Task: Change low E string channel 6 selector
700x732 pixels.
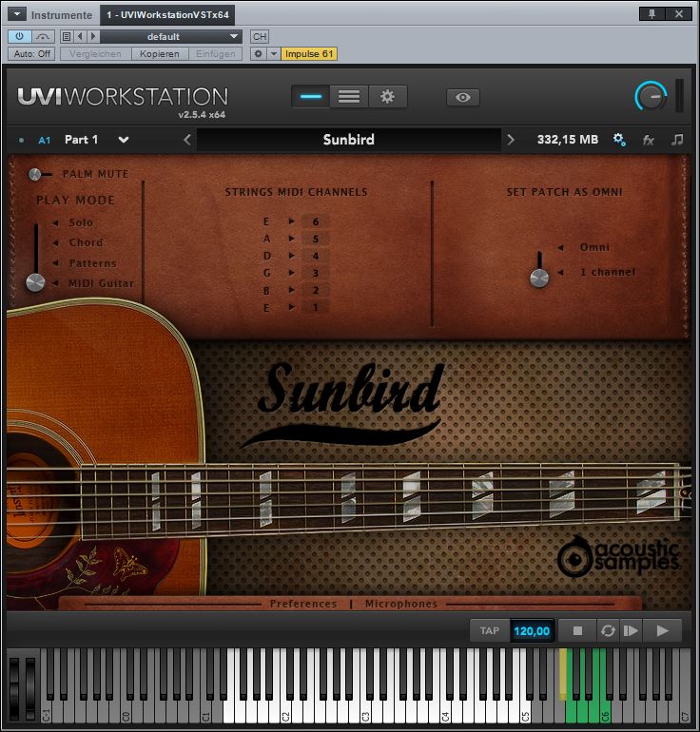Action: pos(316,222)
